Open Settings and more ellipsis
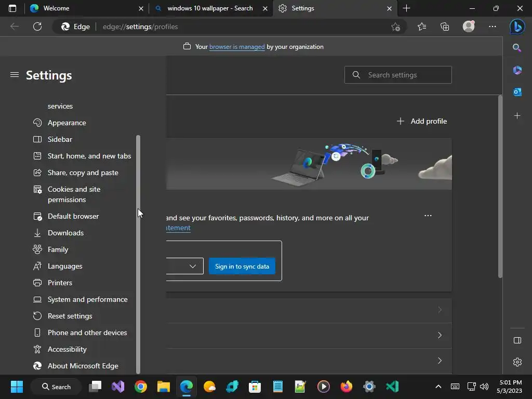The height and width of the screenshot is (399, 532). click(493, 26)
